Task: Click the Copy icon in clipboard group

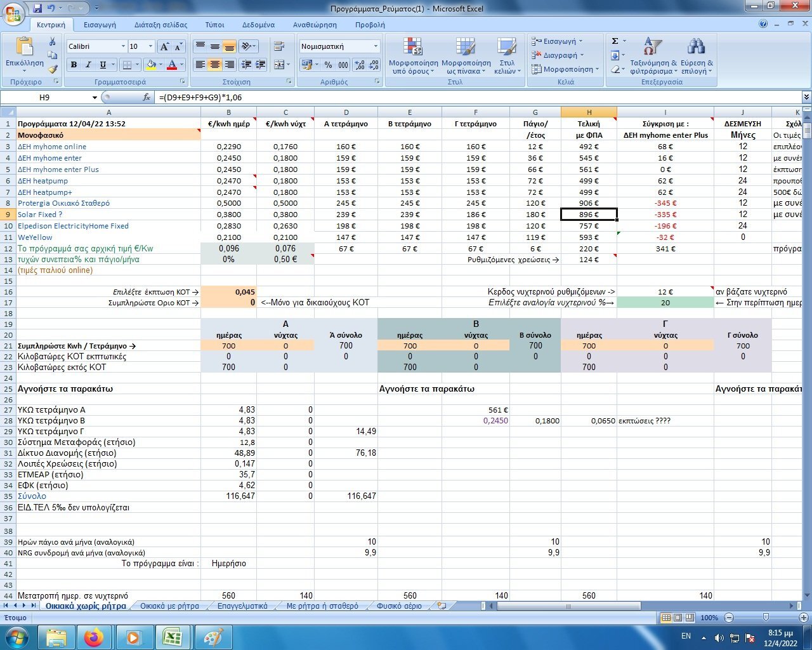Action: (53, 55)
